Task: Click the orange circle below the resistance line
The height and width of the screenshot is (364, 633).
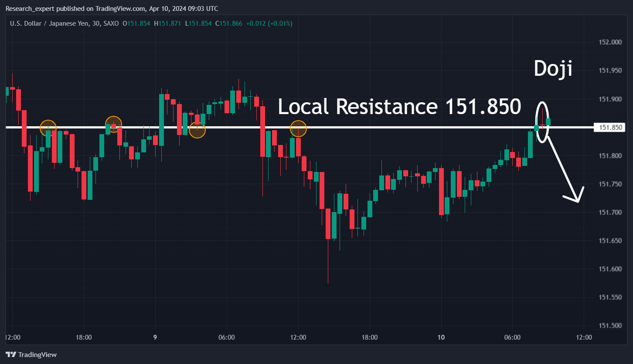Action: [x=197, y=130]
